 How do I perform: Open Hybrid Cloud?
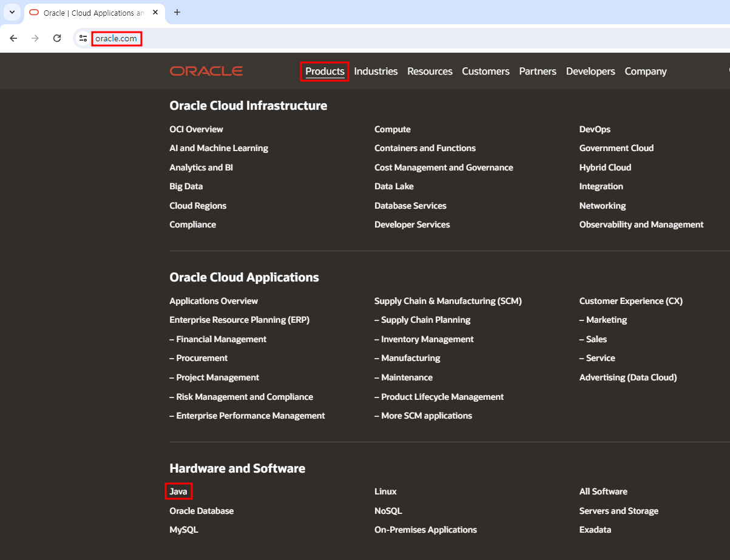(605, 167)
